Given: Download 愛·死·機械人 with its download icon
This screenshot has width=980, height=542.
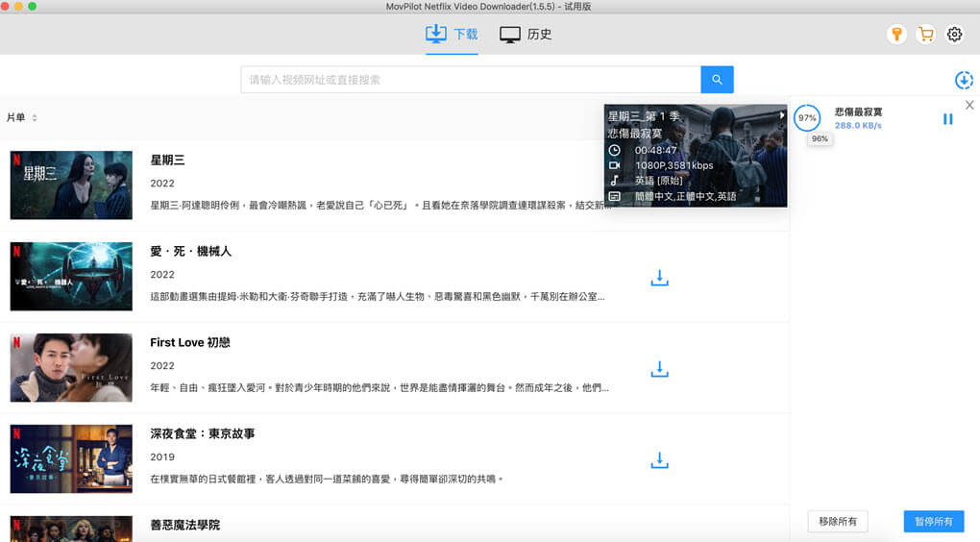Looking at the screenshot, I should pos(659,278).
